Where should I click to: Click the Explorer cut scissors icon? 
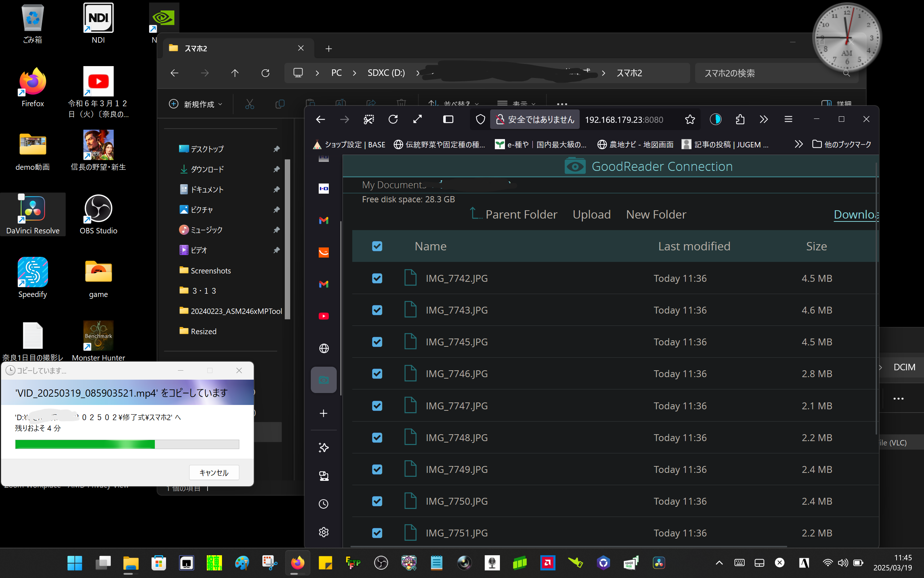[x=250, y=104]
